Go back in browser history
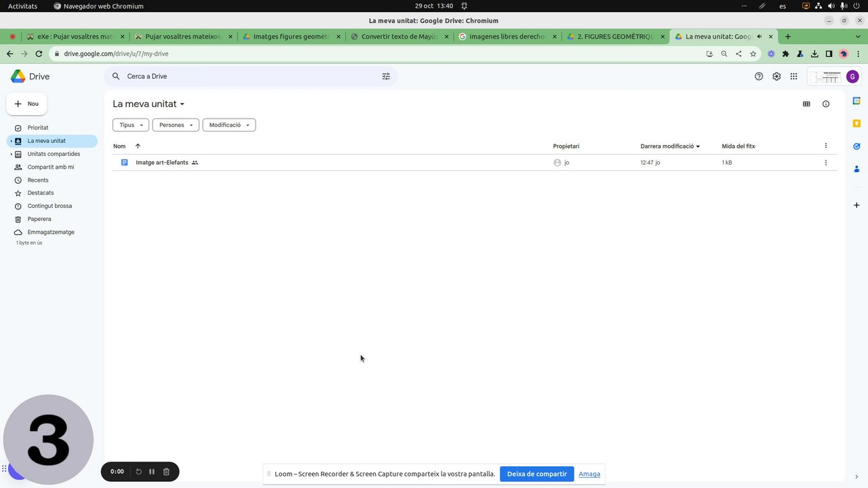Screen dimensions: 868x488 [x=9, y=54]
